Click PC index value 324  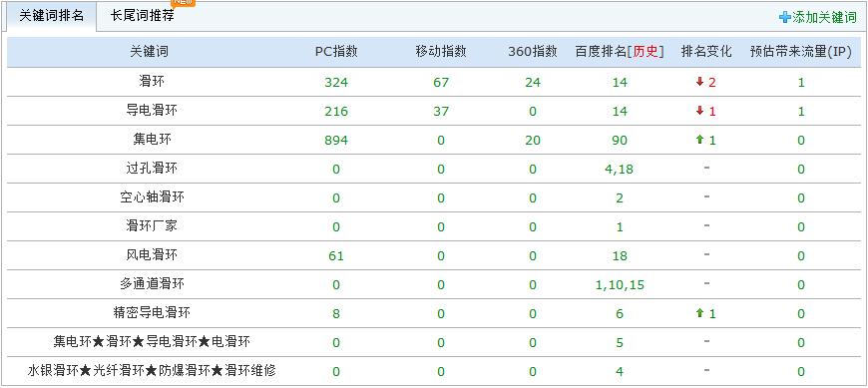336,83
